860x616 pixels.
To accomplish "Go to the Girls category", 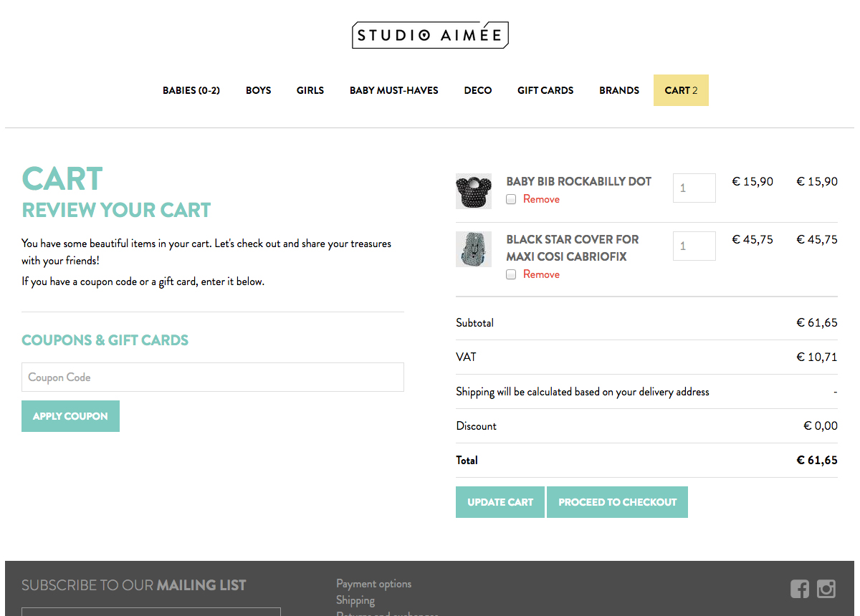I will 310,90.
